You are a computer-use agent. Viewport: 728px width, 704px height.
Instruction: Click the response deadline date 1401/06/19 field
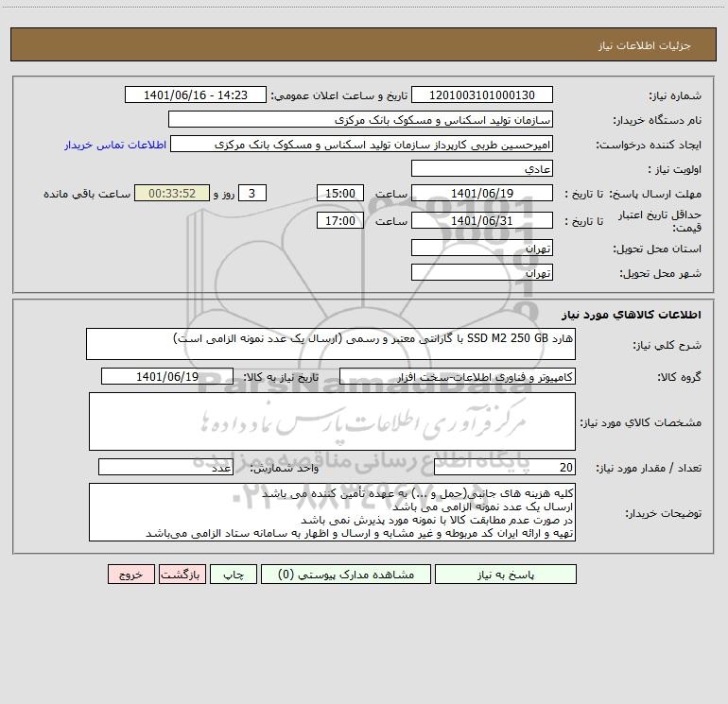click(482, 193)
